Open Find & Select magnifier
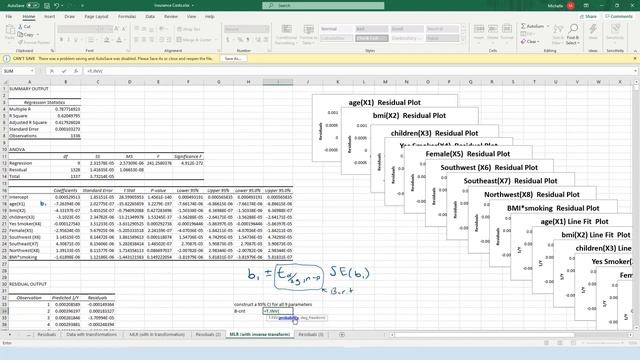 point(573,34)
